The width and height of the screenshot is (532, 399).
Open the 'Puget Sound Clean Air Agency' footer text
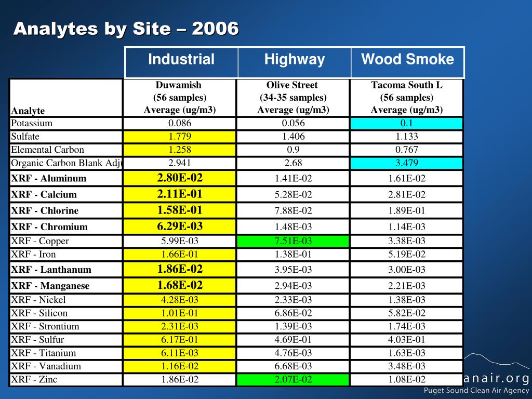pos(476,391)
